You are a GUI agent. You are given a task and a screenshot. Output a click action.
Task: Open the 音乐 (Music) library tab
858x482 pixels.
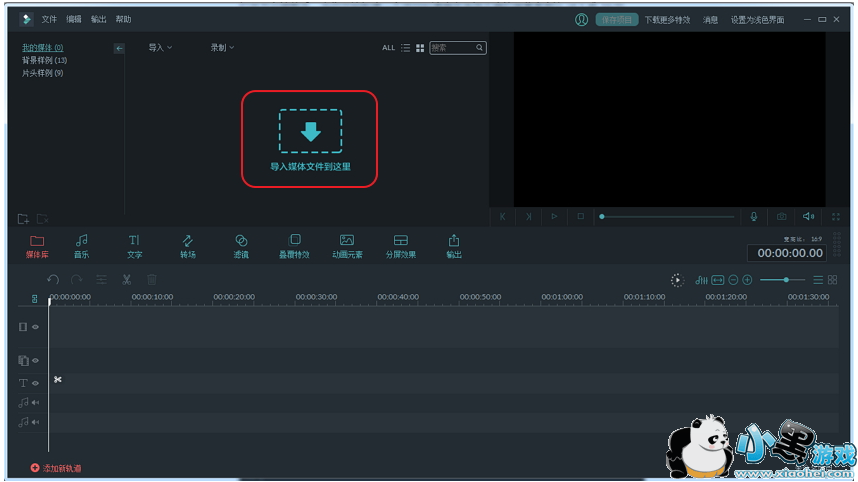pyautogui.click(x=81, y=246)
